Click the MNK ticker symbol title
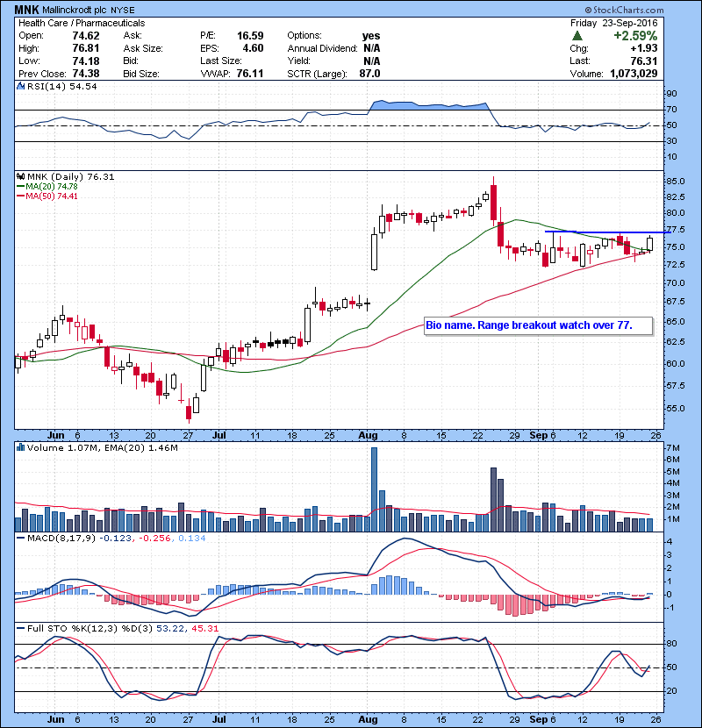This screenshot has width=702, height=728. coord(26,10)
